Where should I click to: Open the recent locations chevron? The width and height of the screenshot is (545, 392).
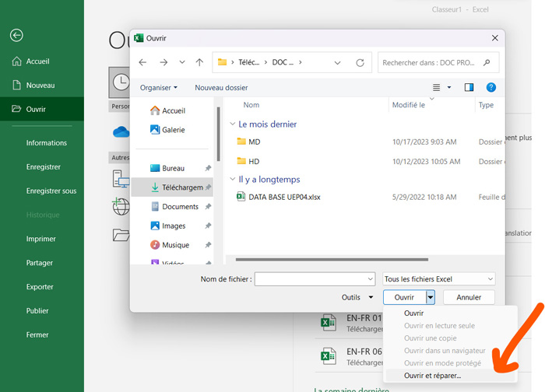[x=181, y=62]
